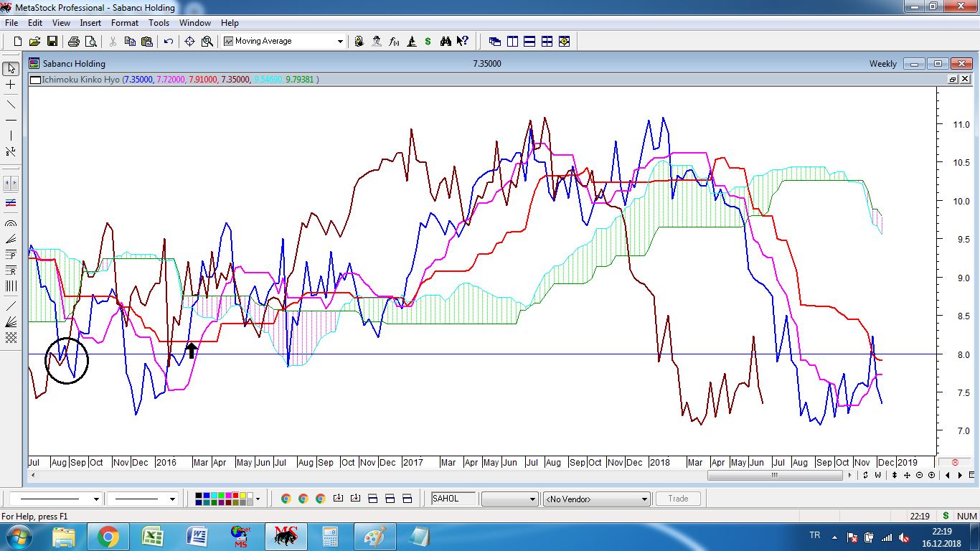This screenshot has height=551, width=980.
Task: Click the cascade windows icon
Action: point(495,42)
